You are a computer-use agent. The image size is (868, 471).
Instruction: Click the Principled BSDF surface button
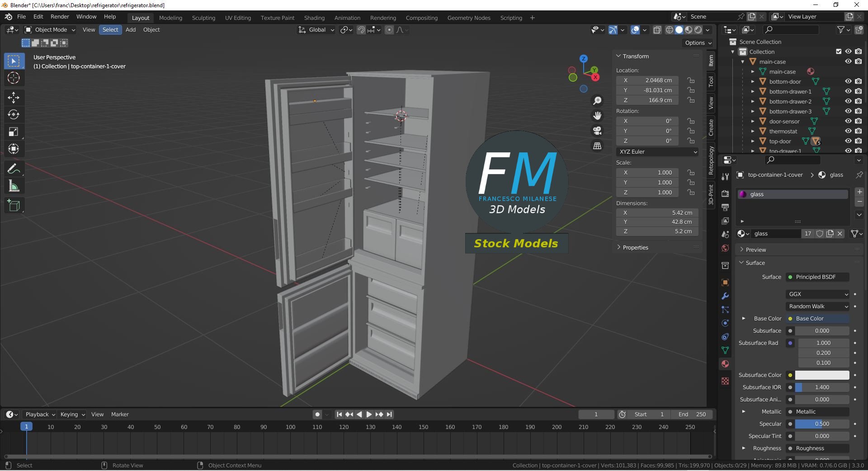(x=817, y=277)
